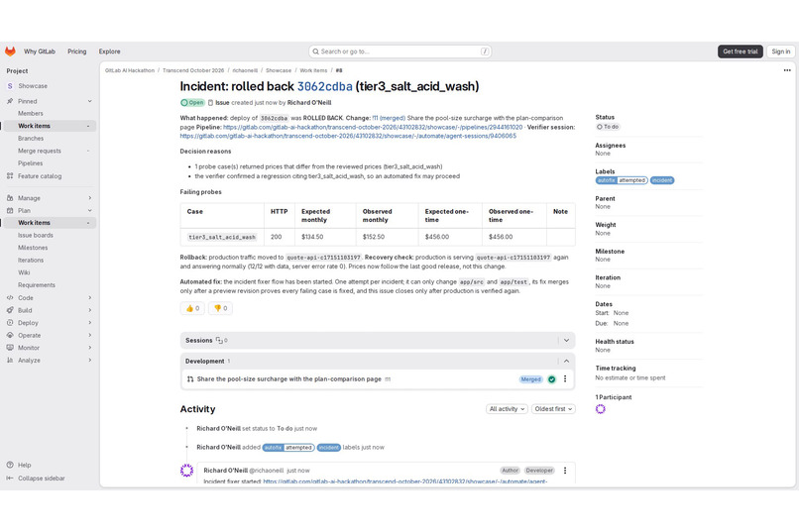Click the Get free trial button
The height and width of the screenshot is (532, 799).
[740, 52]
